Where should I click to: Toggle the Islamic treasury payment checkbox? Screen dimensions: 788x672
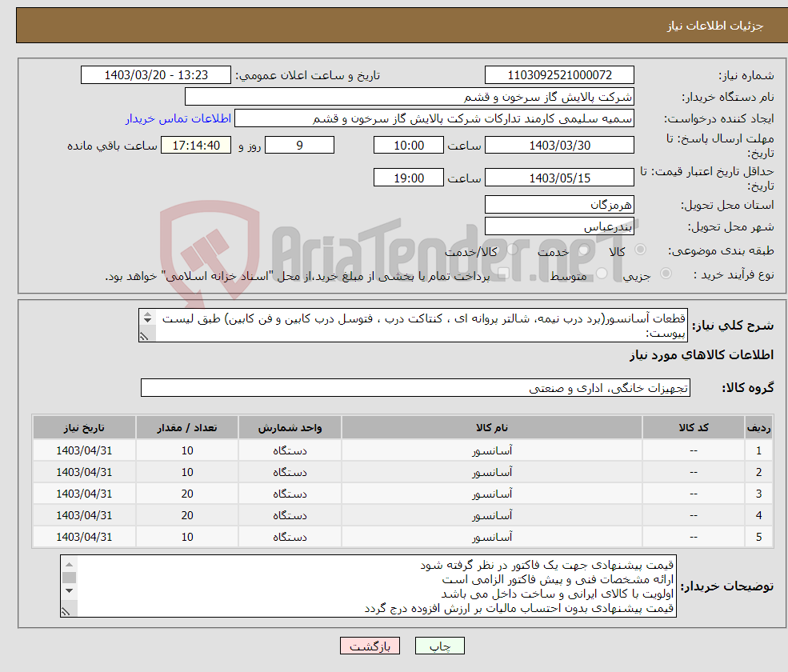point(503,274)
